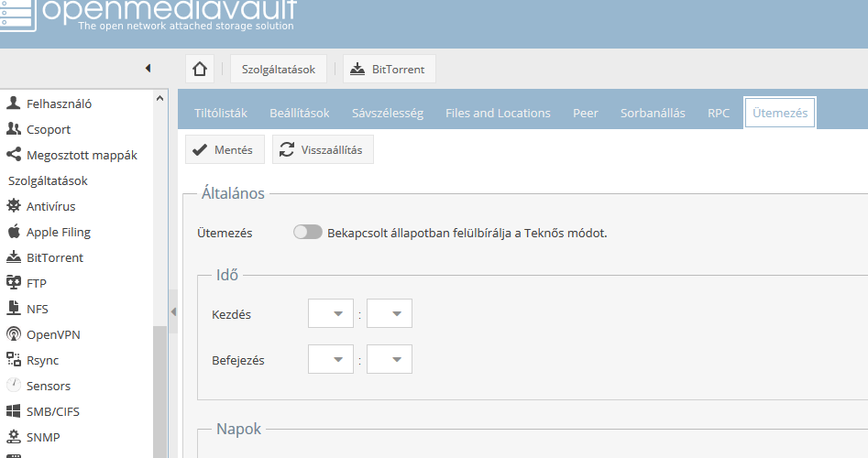Click the FTP icon in sidebar
868x458 pixels.
pyautogui.click(x=13, y=283)
